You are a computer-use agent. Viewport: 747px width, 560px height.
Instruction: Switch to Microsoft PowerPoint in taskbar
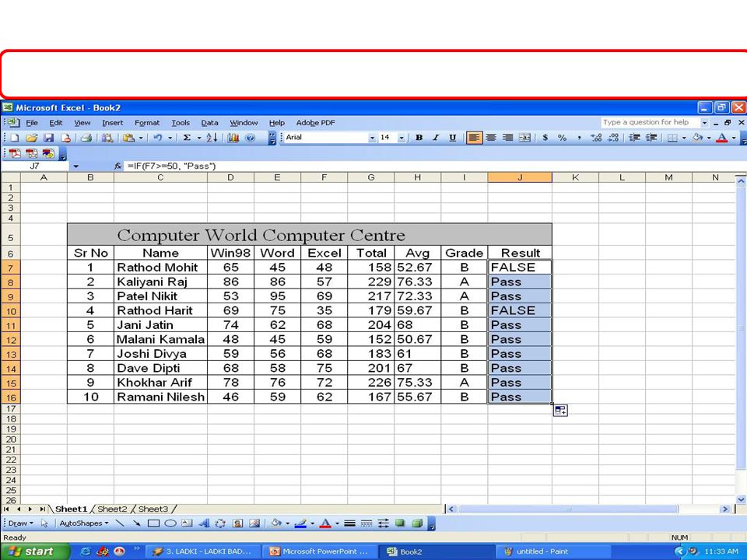coord(319,551)
